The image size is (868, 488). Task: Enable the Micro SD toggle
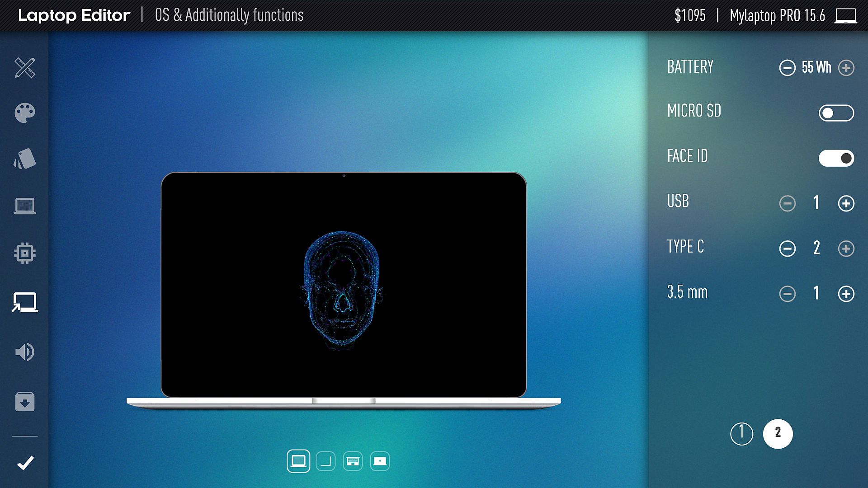[x=836, y=113]
